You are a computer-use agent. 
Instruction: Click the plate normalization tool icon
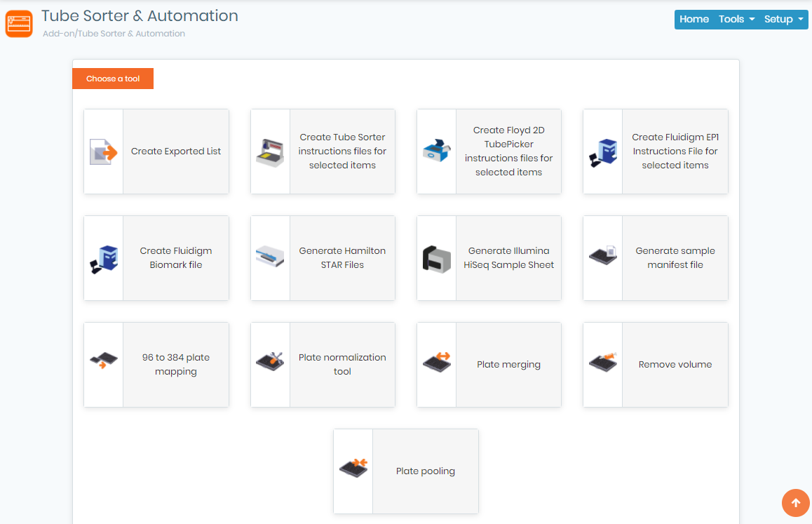[x=271, y=362]
